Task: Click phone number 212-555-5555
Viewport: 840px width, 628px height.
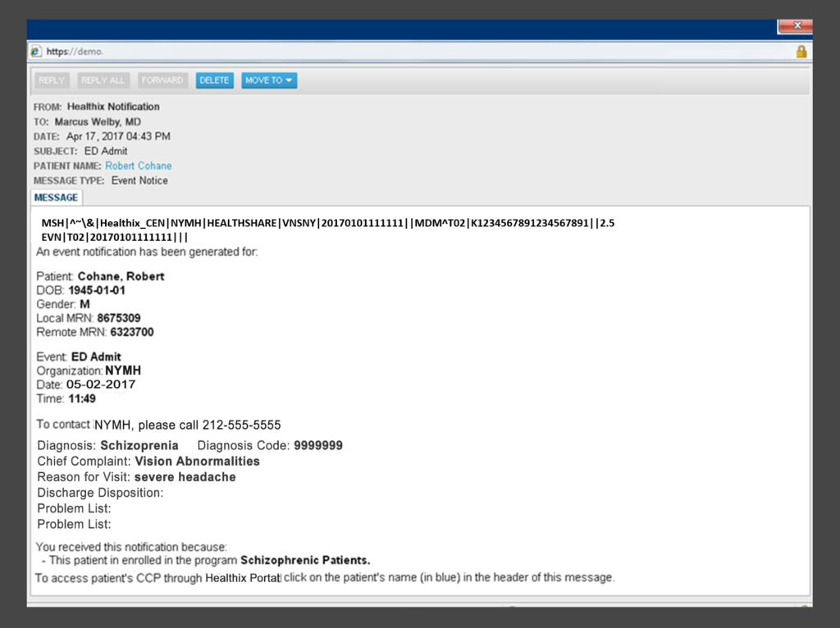Action: pyautogui.click(x=242, y=425)
